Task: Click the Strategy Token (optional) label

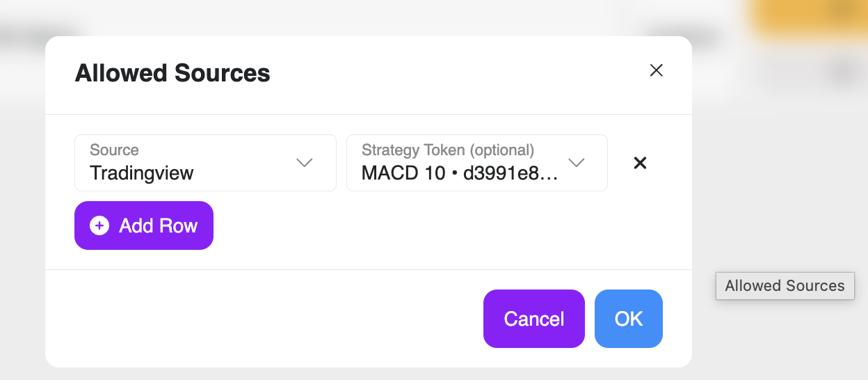Action: tap(448, 150)
